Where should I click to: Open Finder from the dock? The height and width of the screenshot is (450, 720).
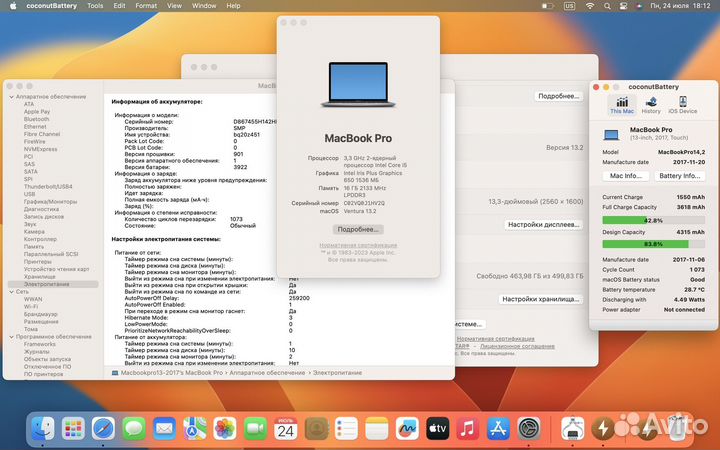tap(43, 429)
